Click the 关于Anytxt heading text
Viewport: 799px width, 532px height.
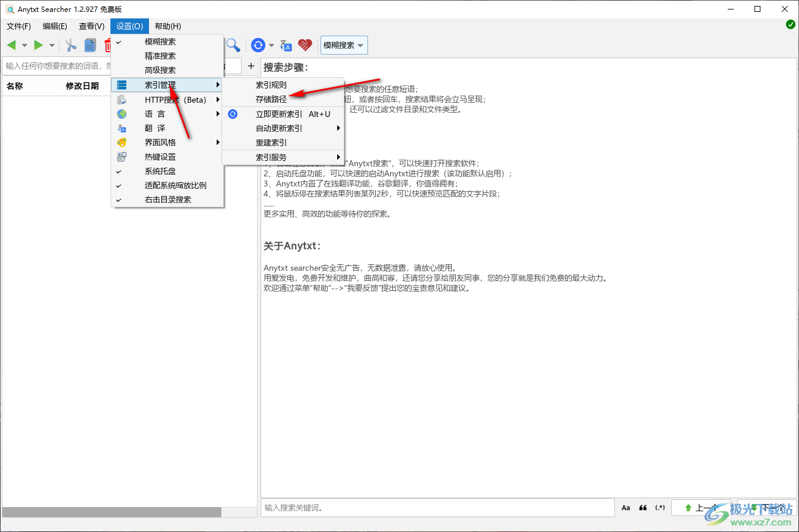tap(292, 246)
